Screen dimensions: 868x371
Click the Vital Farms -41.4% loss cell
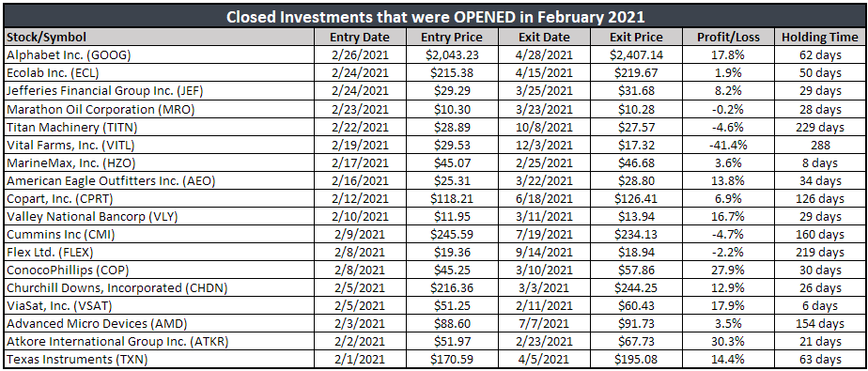pyautogui.click(x=729, y=145)
